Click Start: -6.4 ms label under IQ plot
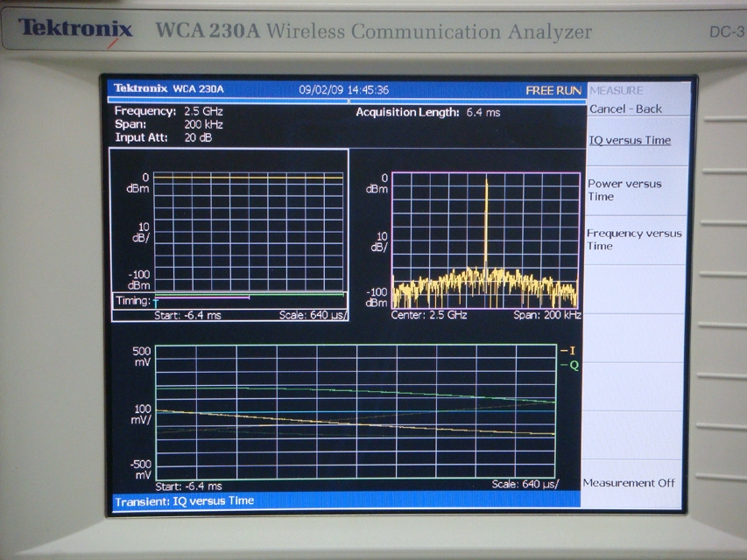The height and width of the screenshot is (560, 747). [188, 486]
